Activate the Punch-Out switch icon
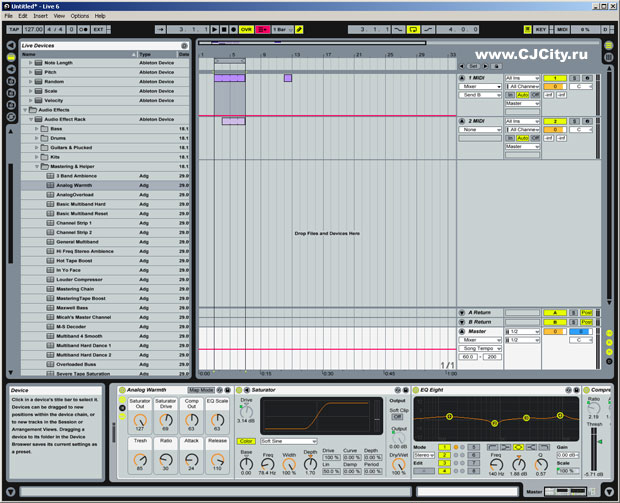This screenshot has height=503, width=620. click(428, 29)
